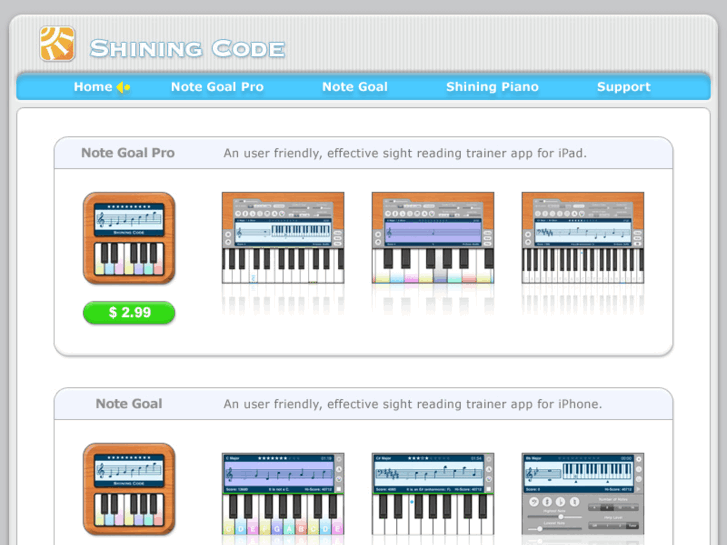Screen dimensions: 727x545
Task: Go to the Note Goal Pro page
Action: [x=217, y=87]
